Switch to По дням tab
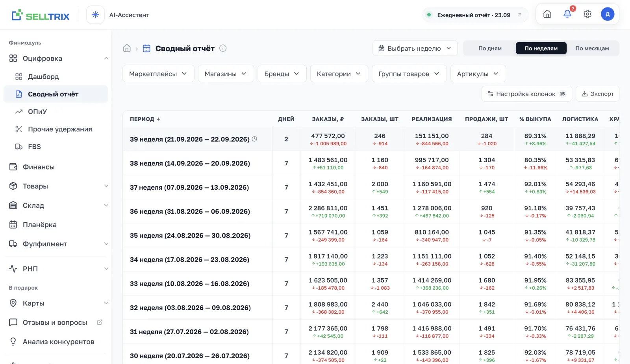 pyautogui.click(x=490, y=48)
